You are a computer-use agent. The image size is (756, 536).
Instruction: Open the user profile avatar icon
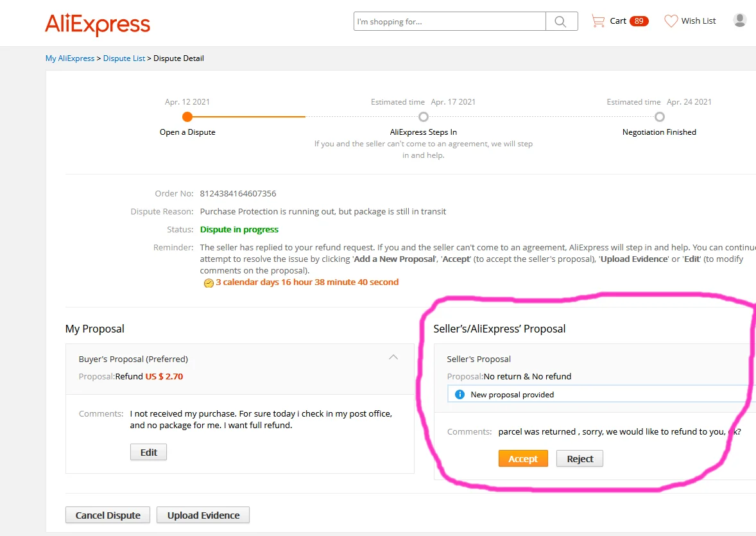739,21
